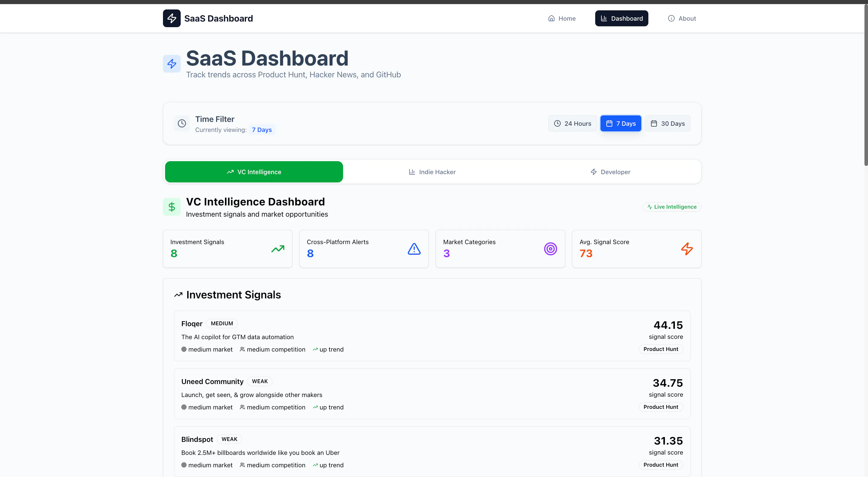The image size is (868, 477).
Task: Click Floqer's medium market target icon
Action: 184,349
